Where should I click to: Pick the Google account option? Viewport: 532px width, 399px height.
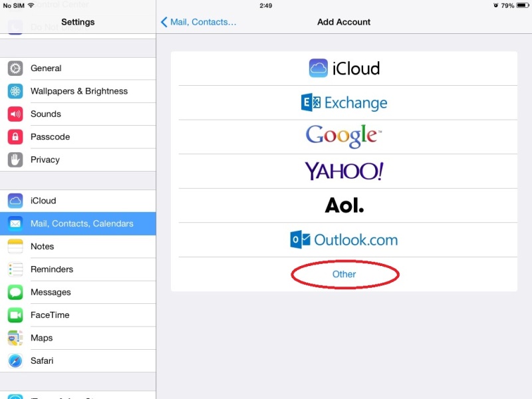click(x=344, y=137)
